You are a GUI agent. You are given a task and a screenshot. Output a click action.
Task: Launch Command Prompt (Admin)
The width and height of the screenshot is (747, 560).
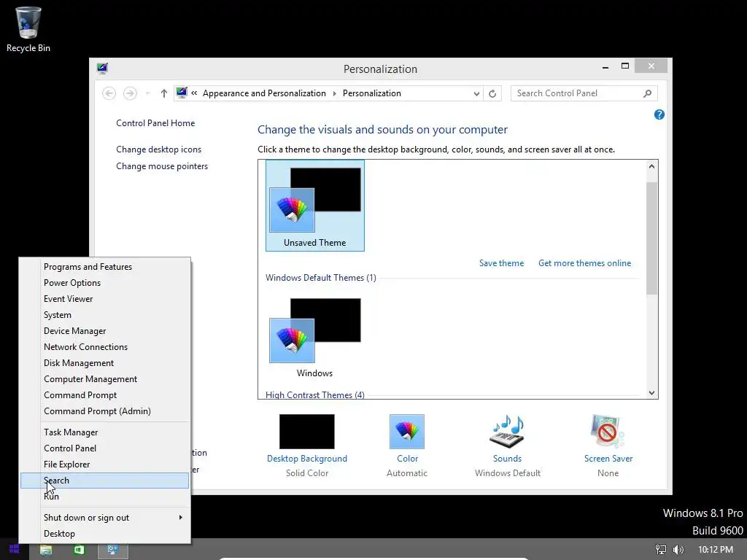tap(105, 411)
